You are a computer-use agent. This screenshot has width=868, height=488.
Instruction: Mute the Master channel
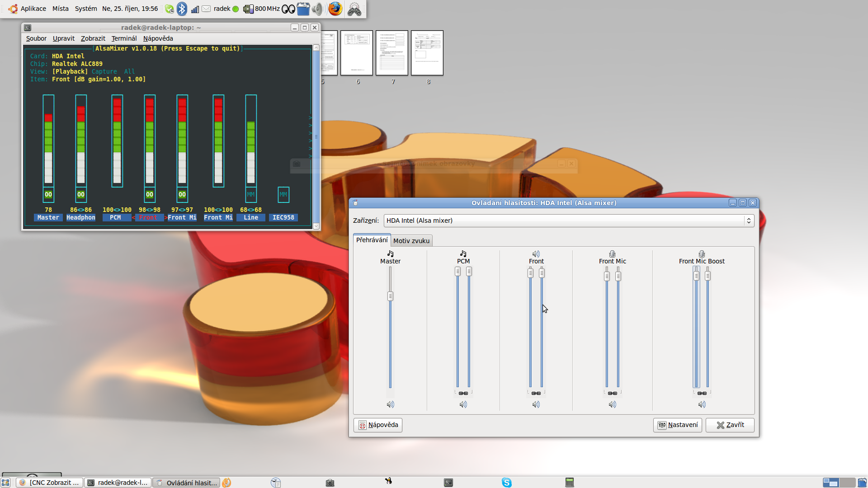[x=390, y=404]
